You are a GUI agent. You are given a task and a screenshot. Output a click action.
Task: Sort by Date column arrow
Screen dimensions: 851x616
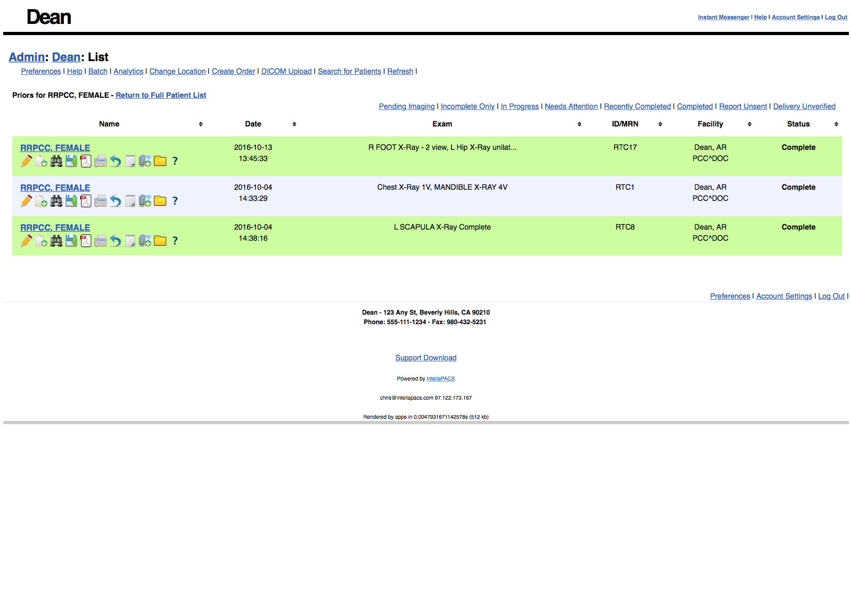[294, 124]
